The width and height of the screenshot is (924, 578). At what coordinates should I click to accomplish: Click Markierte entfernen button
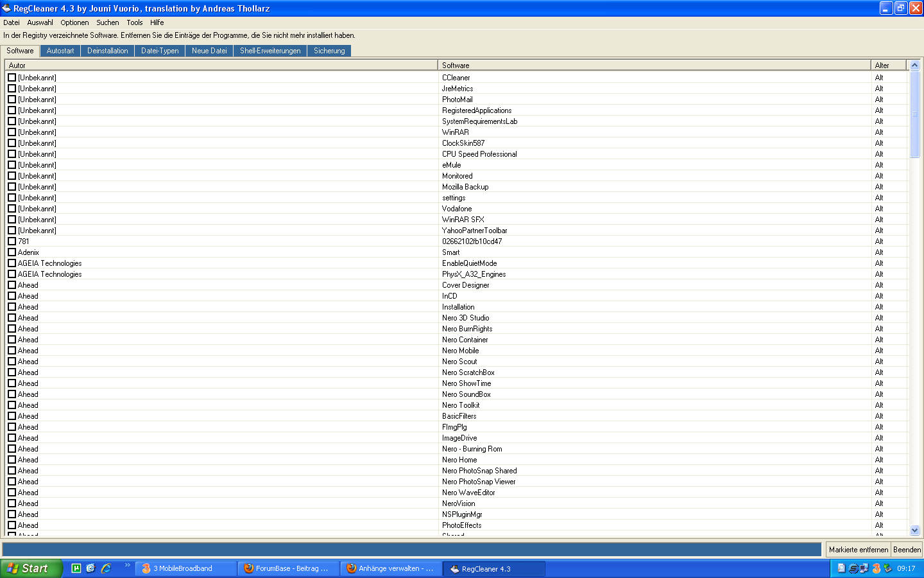859,550
